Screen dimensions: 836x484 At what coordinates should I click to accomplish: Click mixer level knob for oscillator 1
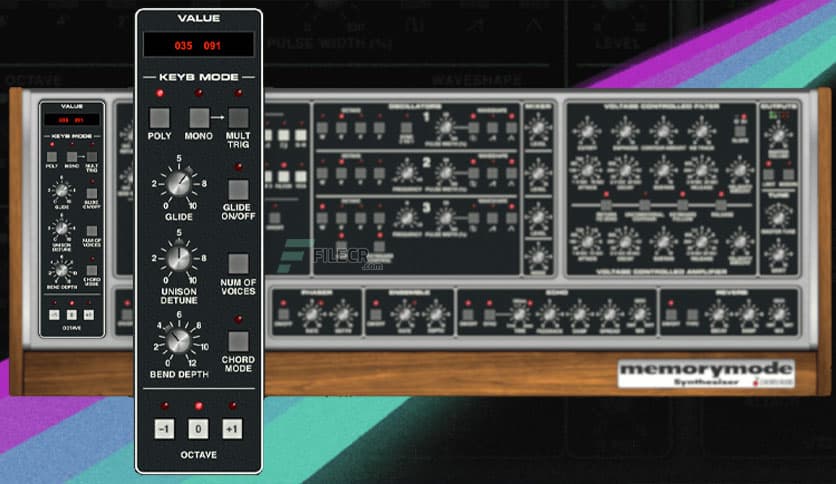click(x=538, y=128)
